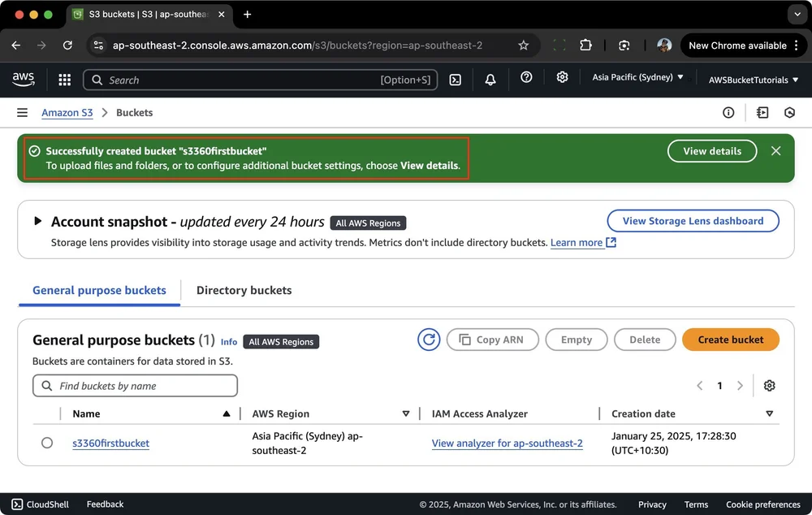Reload the browser page
Image resolution: width=812 pixels, height=515 pixels.
click(x=67, y=45)
